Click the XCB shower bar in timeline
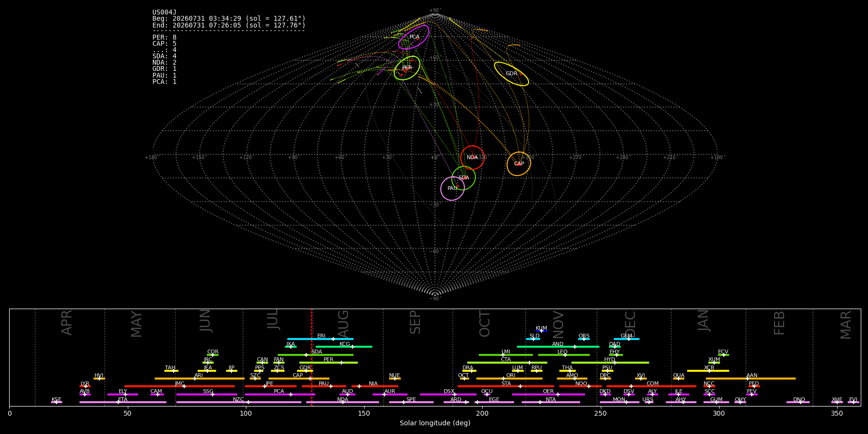The height and width of the screenshot is (434, 868). click(708, 371)
